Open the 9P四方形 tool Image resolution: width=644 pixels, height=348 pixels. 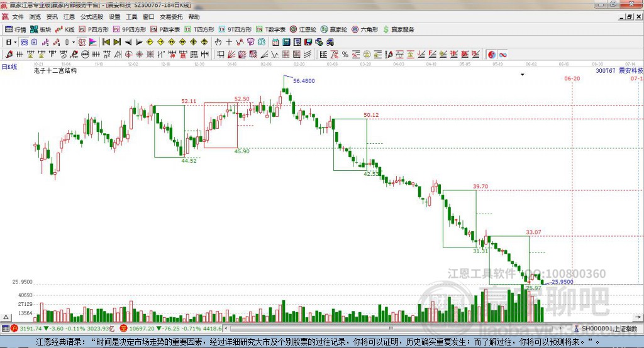click(130, 30)
